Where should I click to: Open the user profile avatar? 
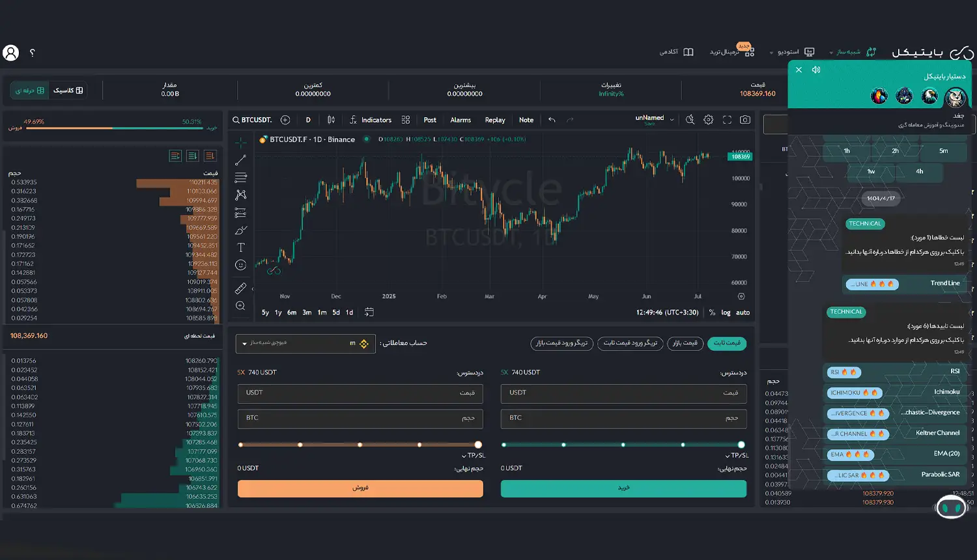coord(11,53)
